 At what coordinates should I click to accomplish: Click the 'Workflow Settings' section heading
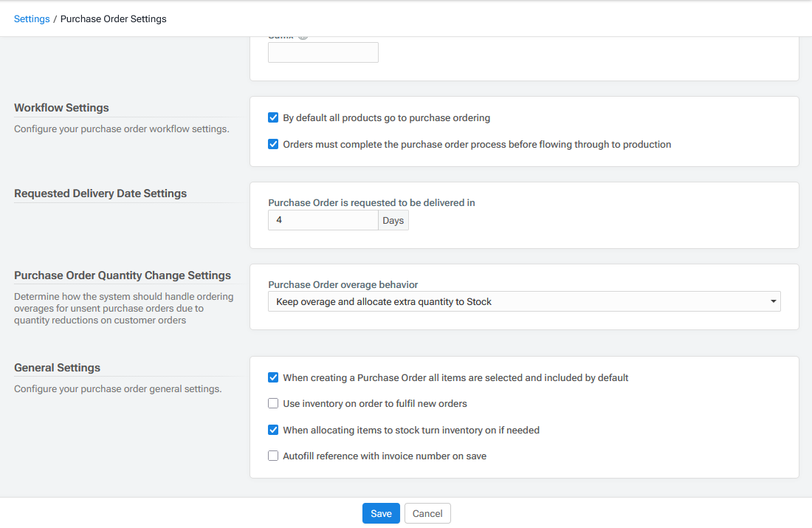pyautogui.click(x=61, y=107)
